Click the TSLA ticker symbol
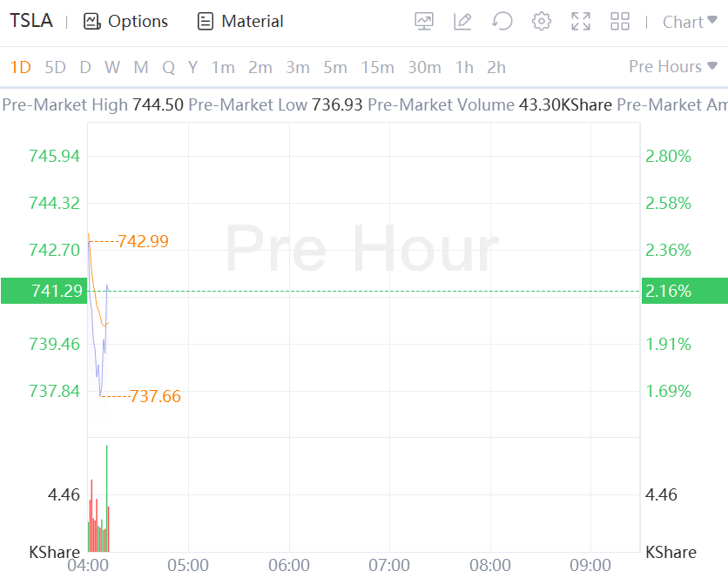728x578 pixels. (31, 21)
